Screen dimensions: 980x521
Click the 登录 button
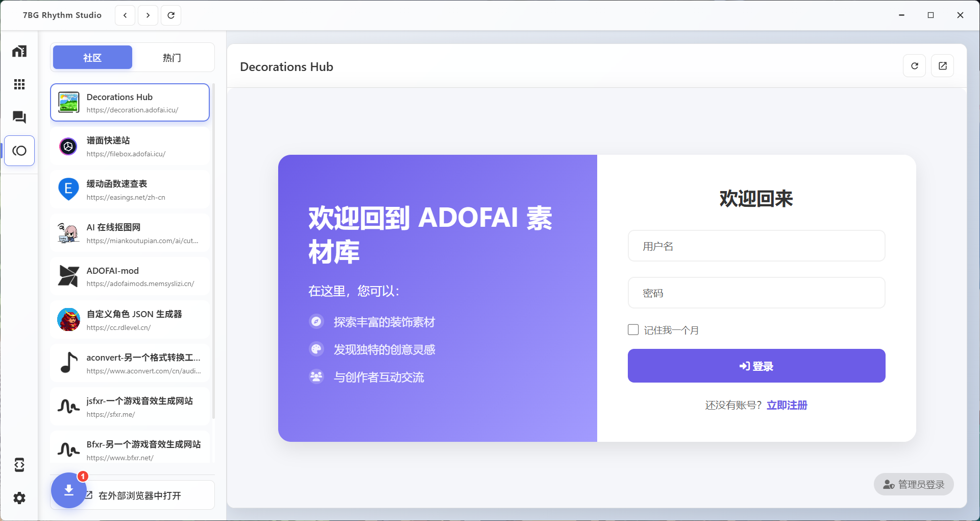(x=756, y=366)
